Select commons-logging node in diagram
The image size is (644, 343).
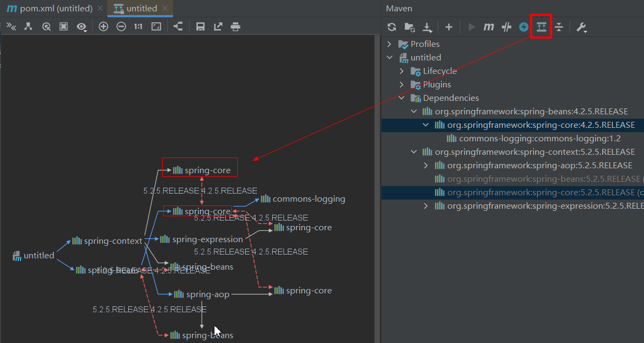303,199
